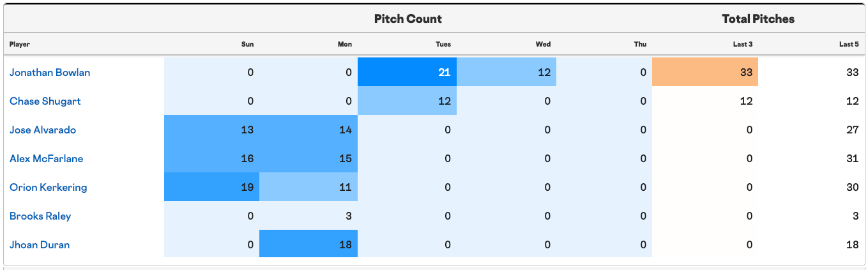Image resolution: width=868 pixels, height=270 pixels.
Task: Select Kerkering's Sunday cell showing 19
Action: click(212, 187)
